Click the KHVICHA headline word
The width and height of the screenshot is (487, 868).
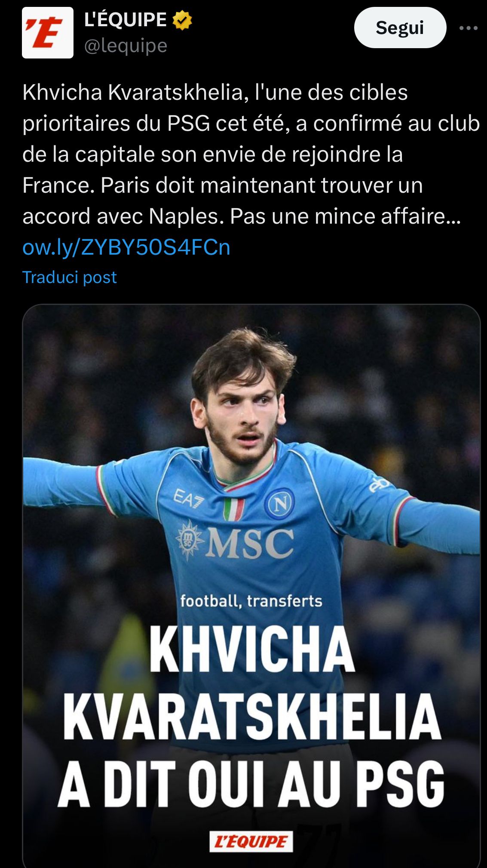pyautogui.click(x=252, y=649)
